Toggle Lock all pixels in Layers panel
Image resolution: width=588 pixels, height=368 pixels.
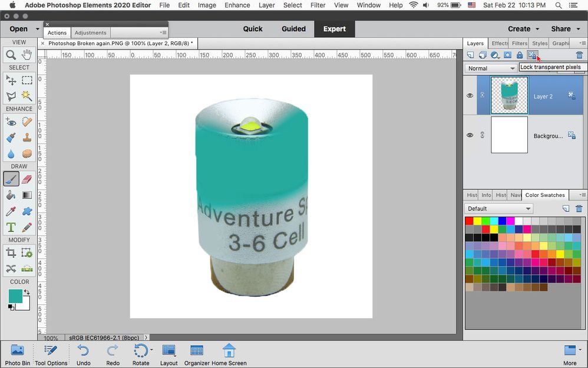click(520, 55)
